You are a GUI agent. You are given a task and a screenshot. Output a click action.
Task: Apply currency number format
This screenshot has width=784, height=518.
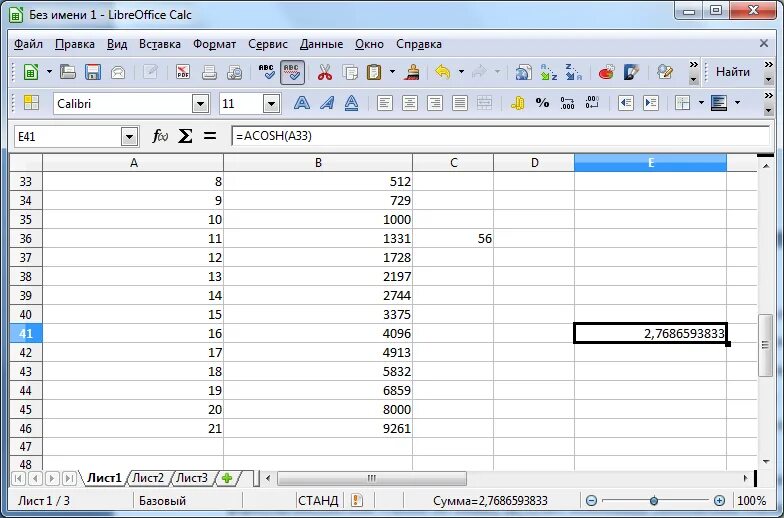(518, 103)
